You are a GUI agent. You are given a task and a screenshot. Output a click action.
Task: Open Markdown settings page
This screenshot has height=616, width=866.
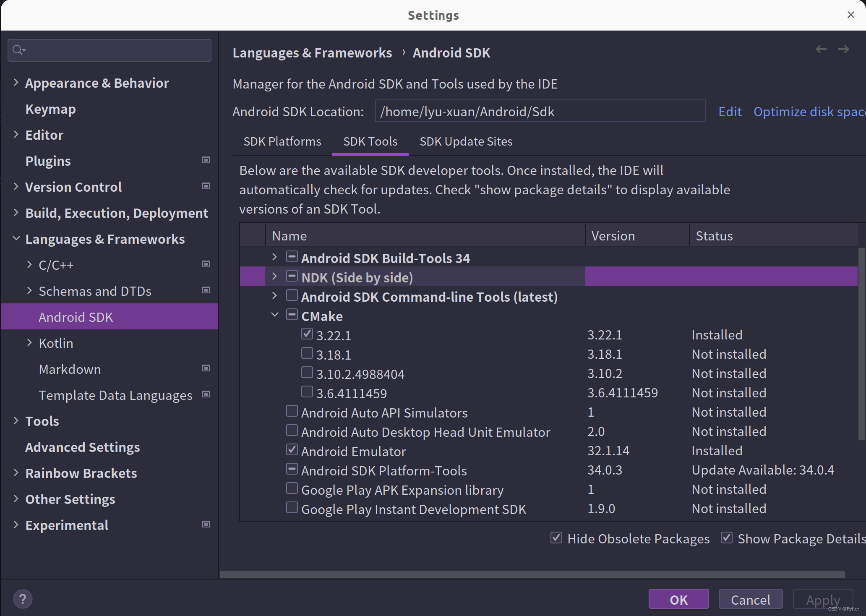(x=70, y=369)
